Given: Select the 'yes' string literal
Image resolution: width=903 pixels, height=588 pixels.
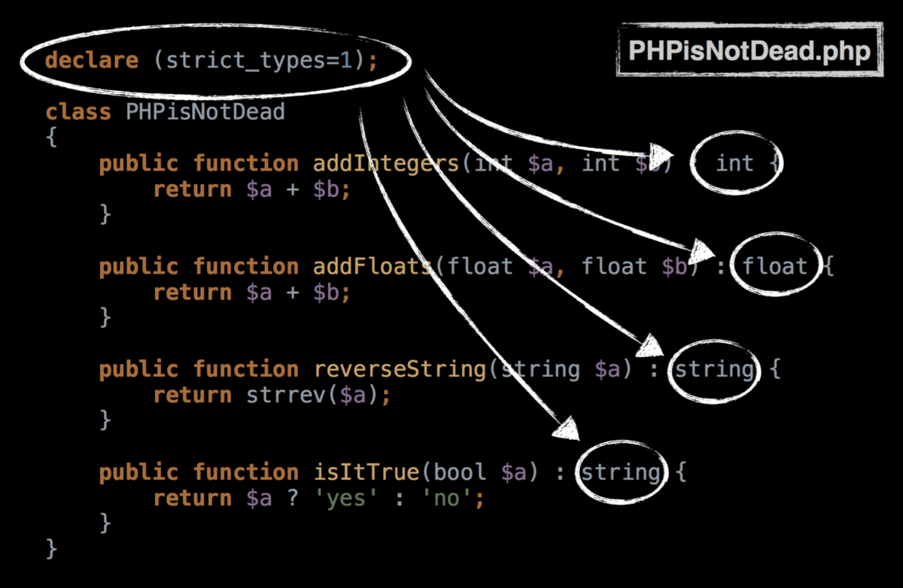Looking at the screenshot, I should (345, 498).
